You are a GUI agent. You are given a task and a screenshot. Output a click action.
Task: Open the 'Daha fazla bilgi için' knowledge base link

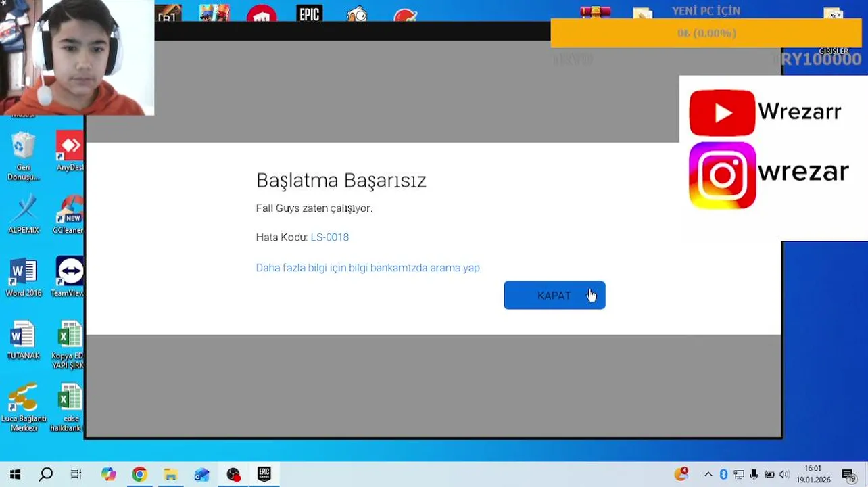click(x=368, y=268)
